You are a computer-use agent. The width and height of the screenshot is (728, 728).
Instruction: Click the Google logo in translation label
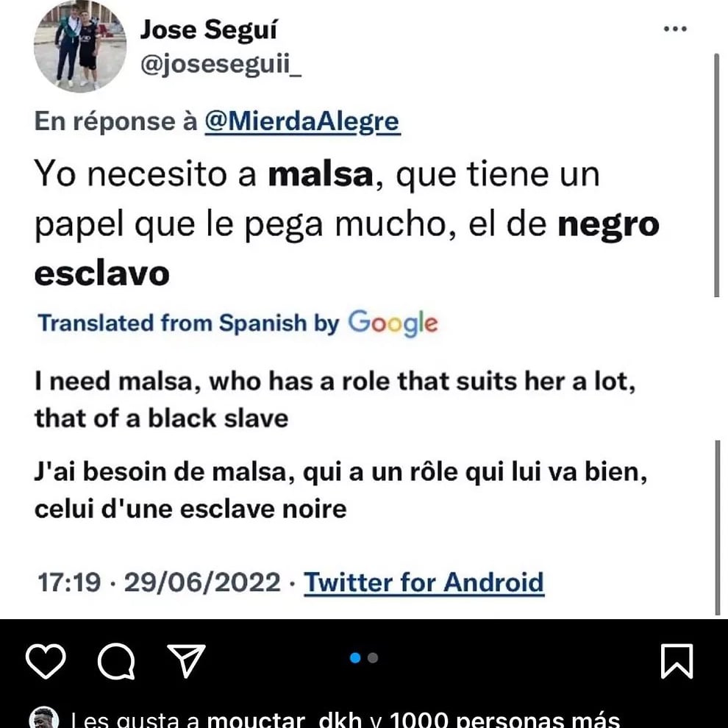tap(393, 322)
